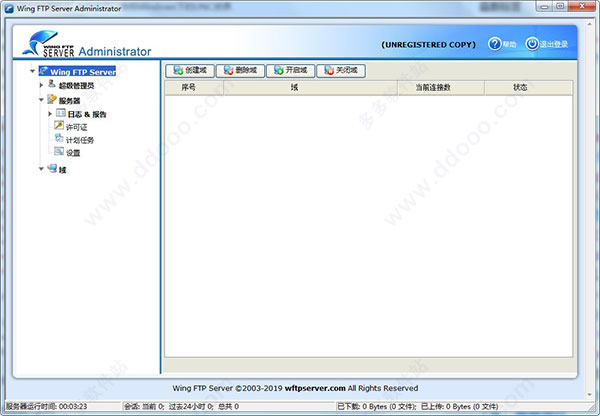This screenshot has height=416, width=600.
Task: Click the 已上传 0 Bytes status text
Action: click(x=459, y=406)
